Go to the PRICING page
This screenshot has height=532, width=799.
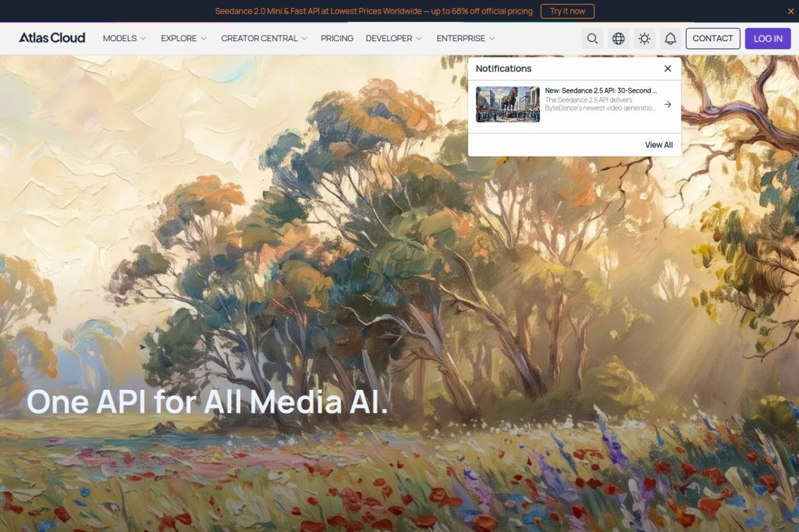(x=337, y=39)
